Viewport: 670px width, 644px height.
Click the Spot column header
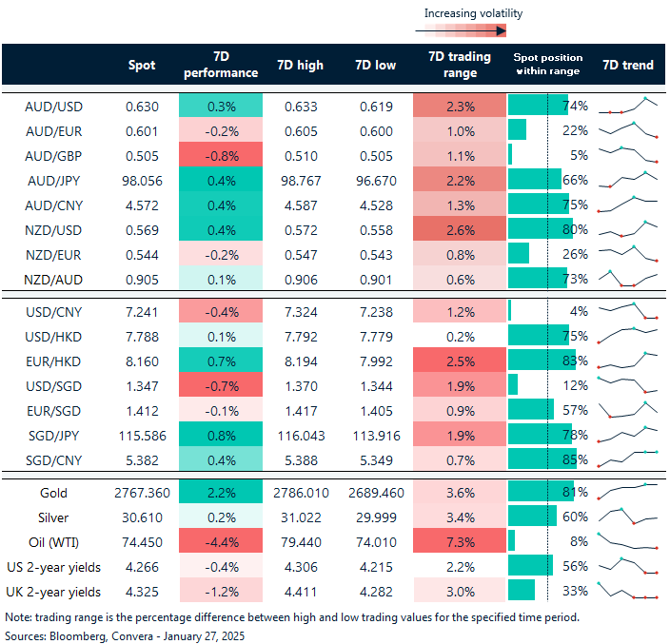[x=142, y=65]
